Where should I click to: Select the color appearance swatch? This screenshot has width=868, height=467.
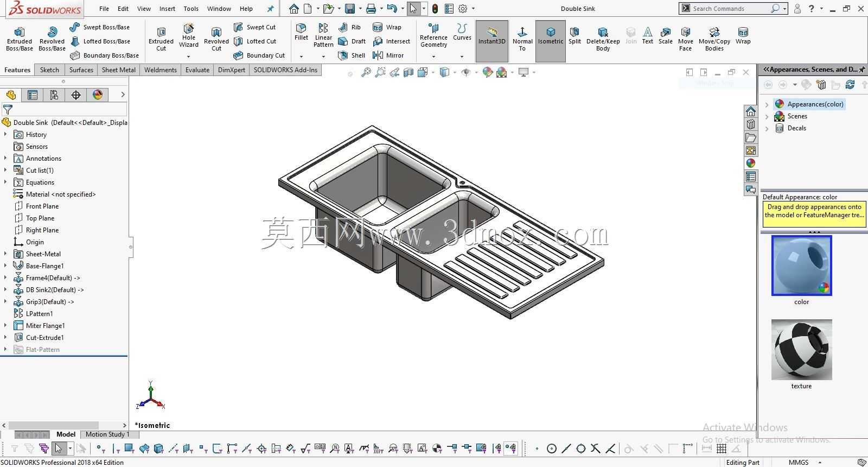coord(801,266)
